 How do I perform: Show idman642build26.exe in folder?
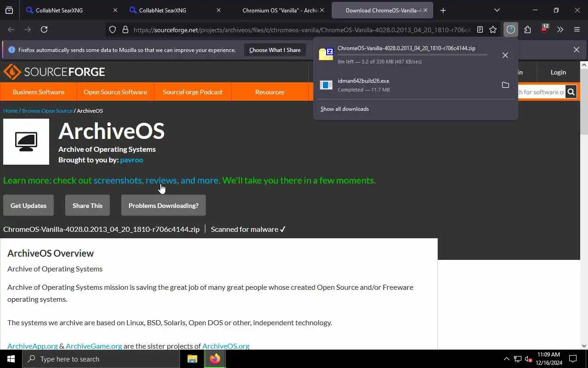coord(505,85)
